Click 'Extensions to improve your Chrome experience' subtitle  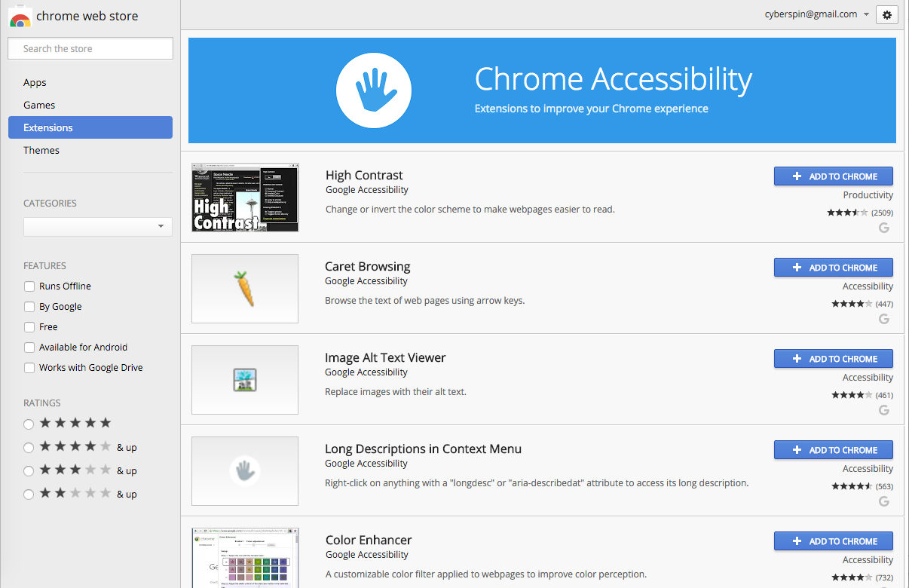(592, 109)
